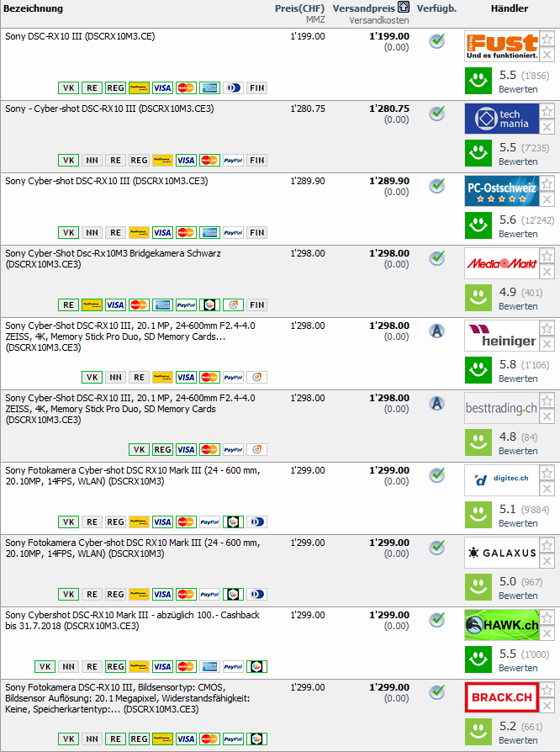Open the digitec.ch dealer logo
The width and height of the screenshot is (560, 752).
tap(501, 479)
